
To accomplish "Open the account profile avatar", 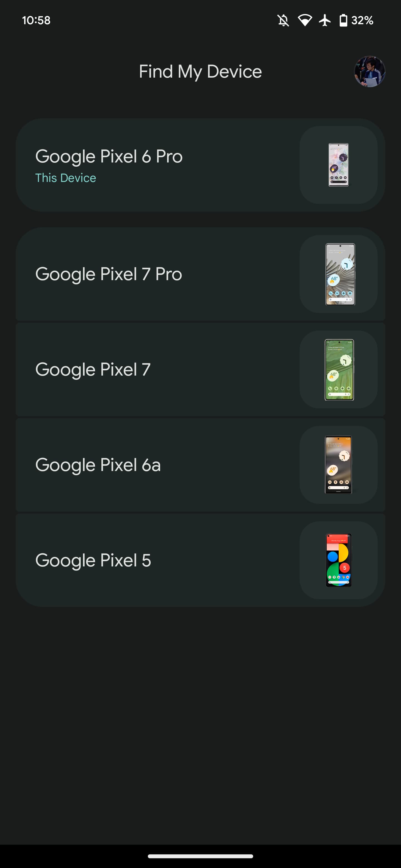I will [x=370, y=71].
